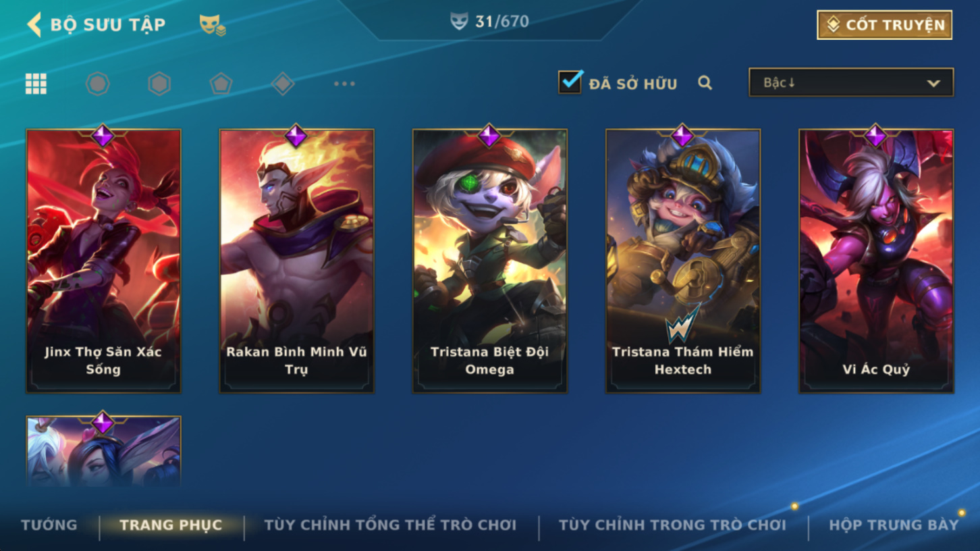The width and height of the screenshot is (980, 551).
Task: Filter by the first hexagon rarity icon
Action: coord(98,84)
